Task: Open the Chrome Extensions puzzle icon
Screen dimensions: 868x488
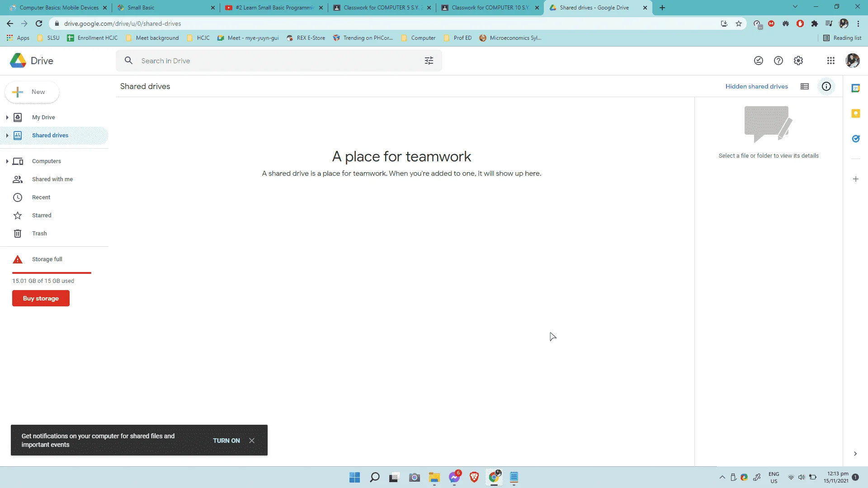Action: pyautogui.click(x=815, y=23)
